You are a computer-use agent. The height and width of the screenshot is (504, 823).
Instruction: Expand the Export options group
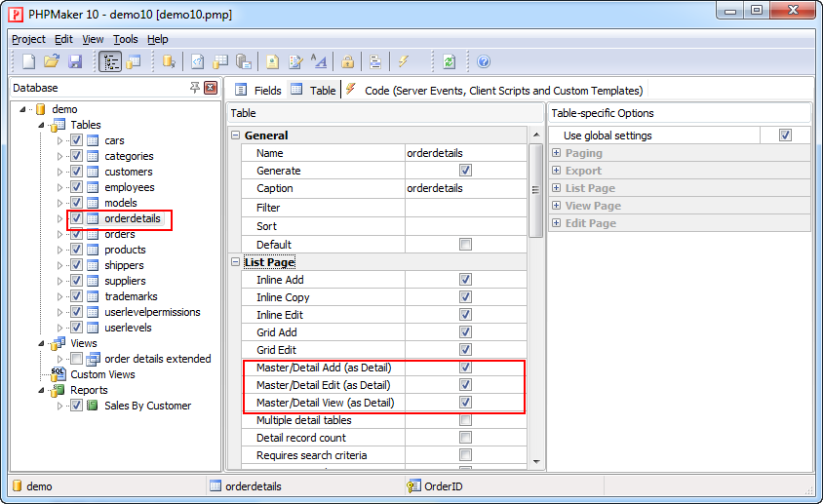(x=557, y=170)
